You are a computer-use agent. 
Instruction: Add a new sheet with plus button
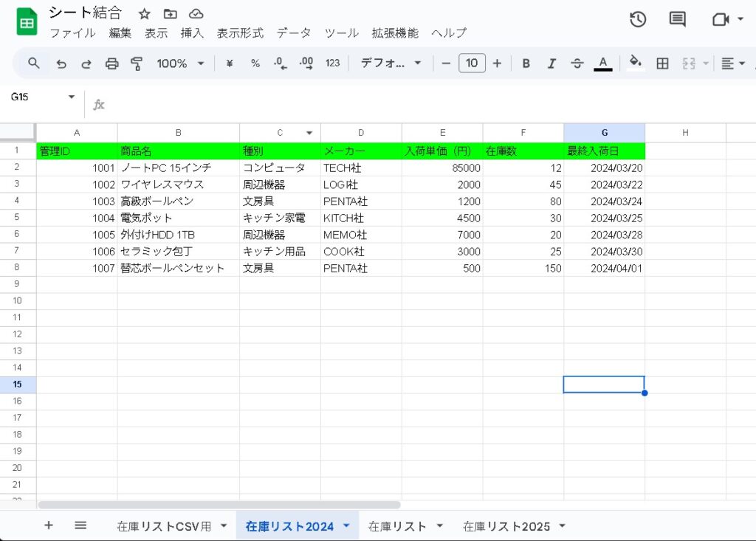pyautogui.click(x=49, y=526)
